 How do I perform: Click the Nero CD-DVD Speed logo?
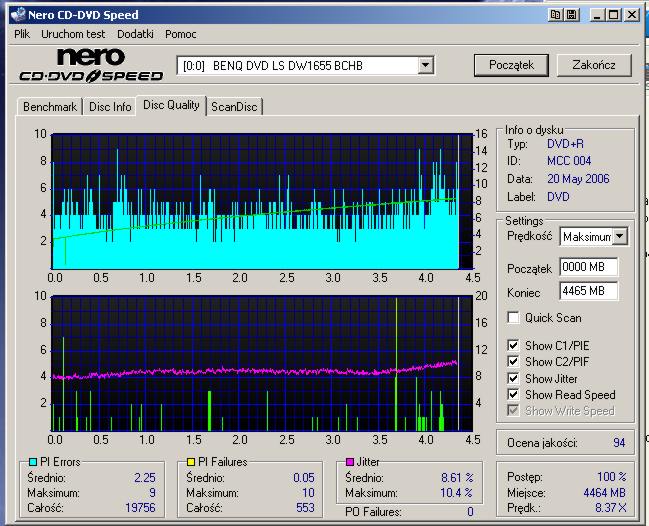tap(91, 65)
